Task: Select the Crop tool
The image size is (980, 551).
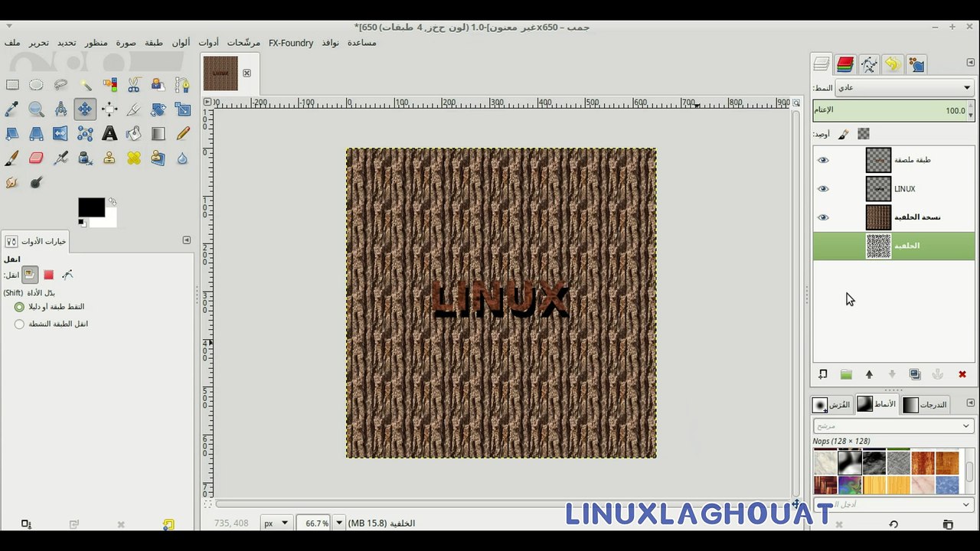Action: [134, 109]
